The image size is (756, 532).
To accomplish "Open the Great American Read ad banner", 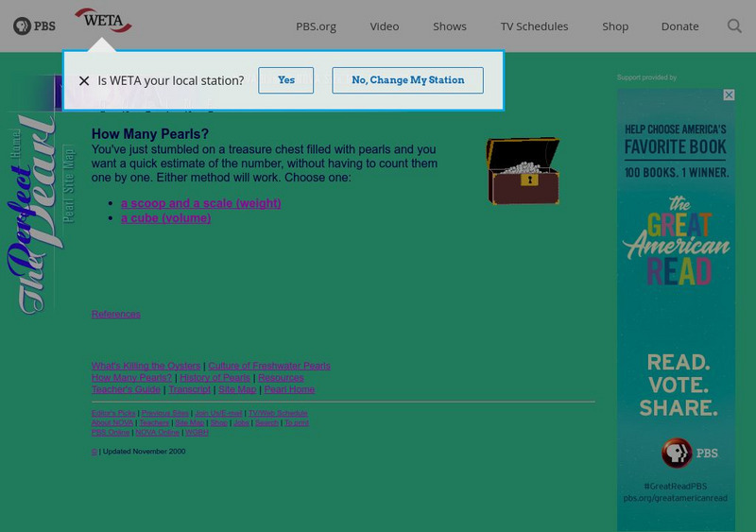I will pyautogui.click(x=676, y=309).
